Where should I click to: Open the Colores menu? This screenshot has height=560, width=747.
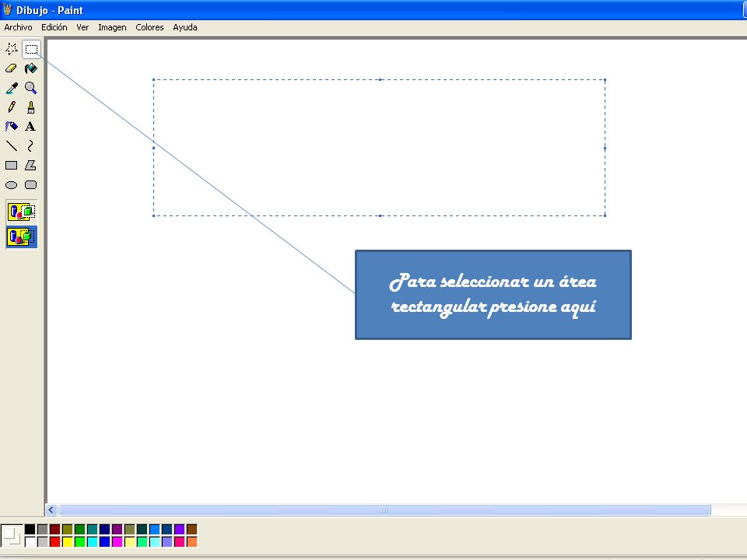tap(149, 27)
